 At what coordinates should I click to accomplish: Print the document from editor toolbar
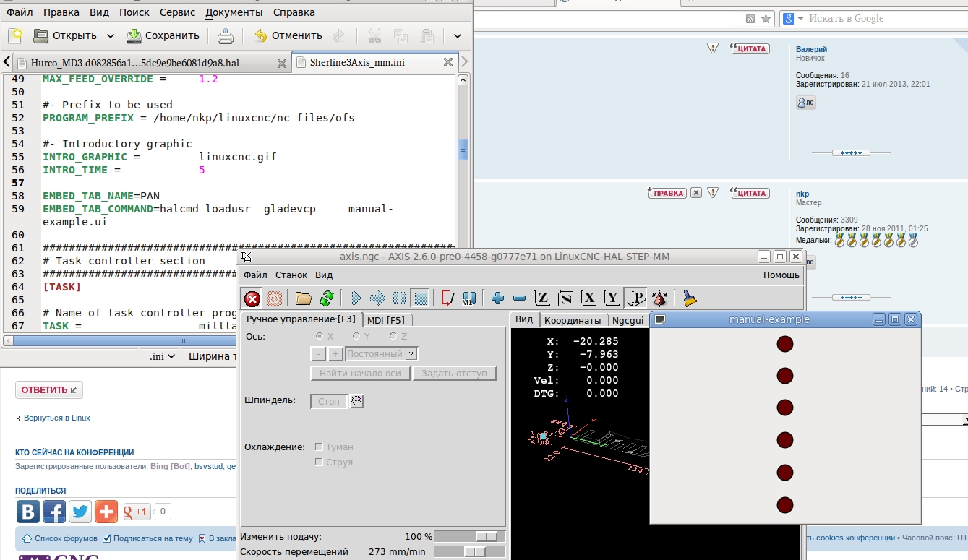[x=226, y=35]
